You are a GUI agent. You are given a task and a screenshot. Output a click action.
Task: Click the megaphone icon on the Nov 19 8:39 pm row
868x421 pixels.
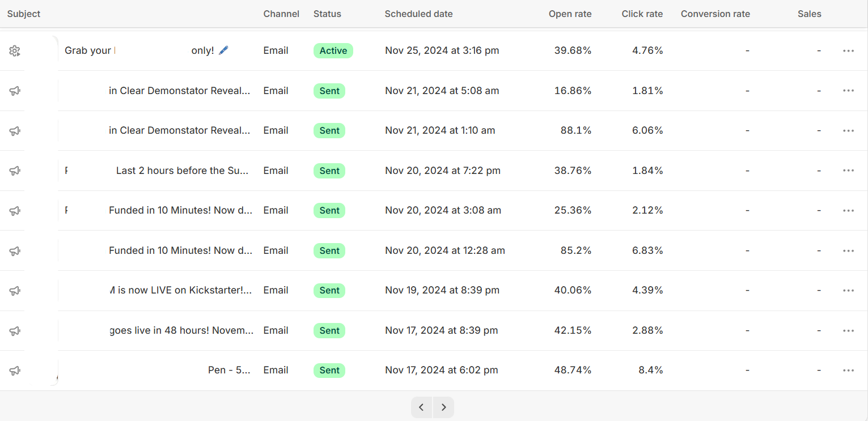[15, 291]
